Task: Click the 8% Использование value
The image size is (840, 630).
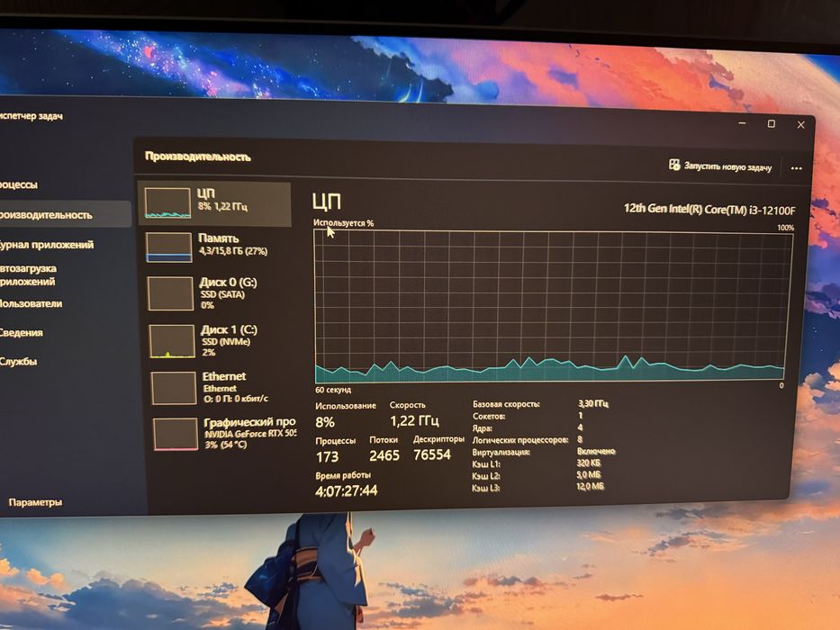Action: tap(325, 422)
